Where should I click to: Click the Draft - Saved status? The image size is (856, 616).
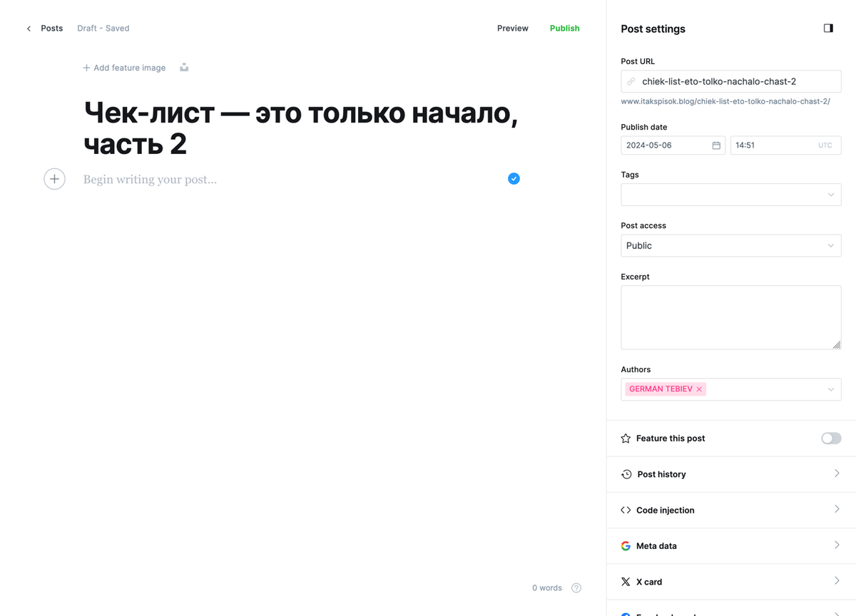click(103, 29)
